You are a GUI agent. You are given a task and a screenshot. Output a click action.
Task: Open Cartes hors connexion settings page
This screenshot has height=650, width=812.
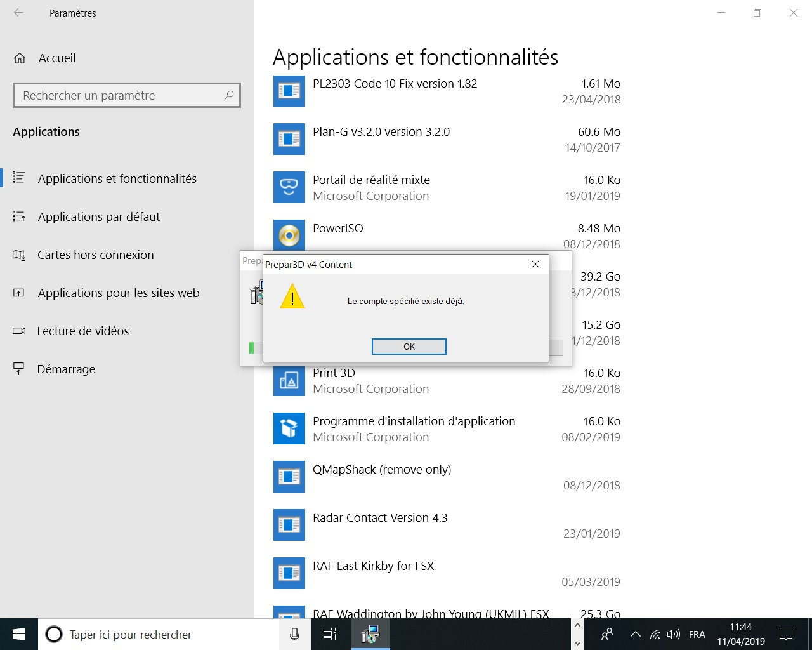click(127, 255)
